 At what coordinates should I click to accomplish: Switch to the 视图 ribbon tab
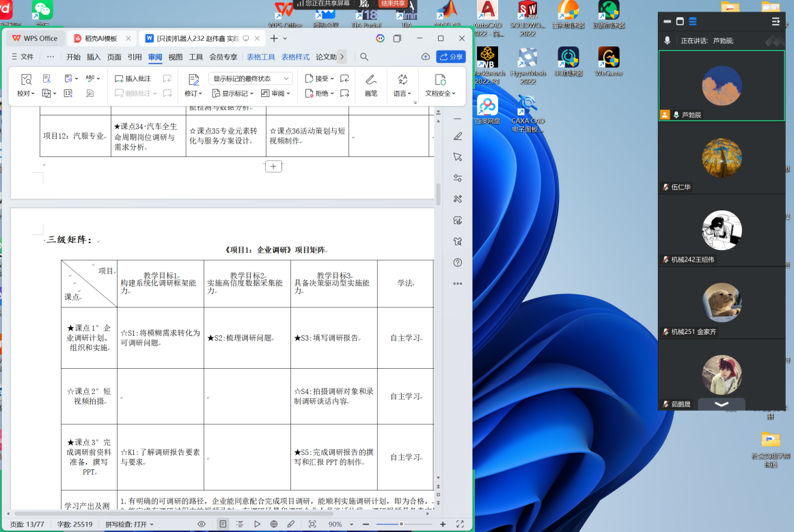(176, 57)
